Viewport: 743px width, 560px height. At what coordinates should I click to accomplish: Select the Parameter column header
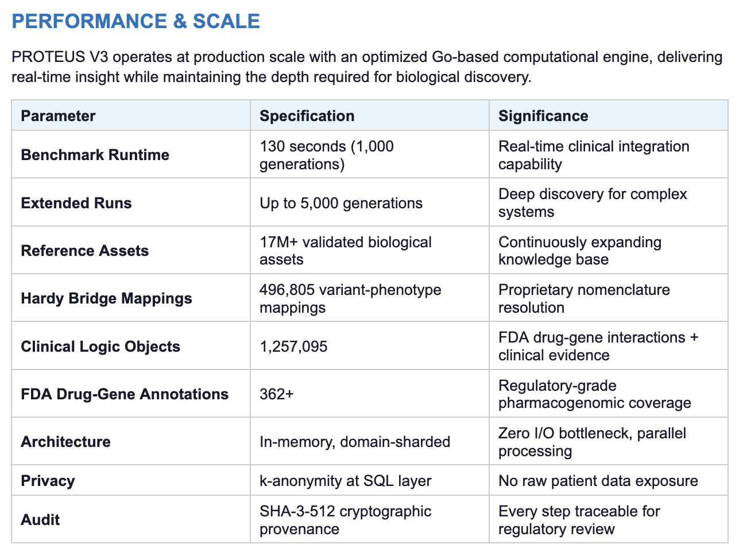pyautogui.click(x=58, y=116)
